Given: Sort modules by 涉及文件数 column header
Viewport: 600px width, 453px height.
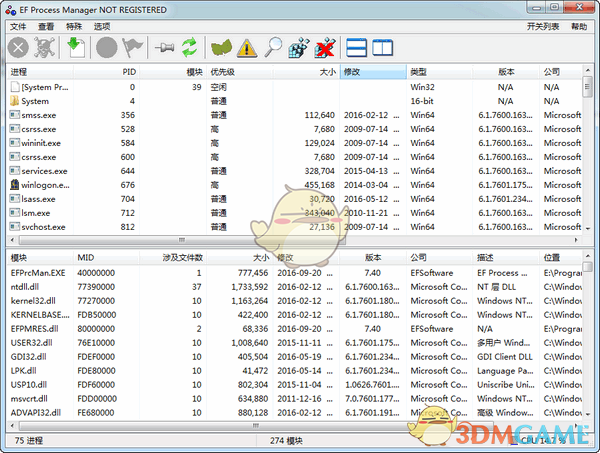Looking at the screenshot, I should (x=173, y=257).
